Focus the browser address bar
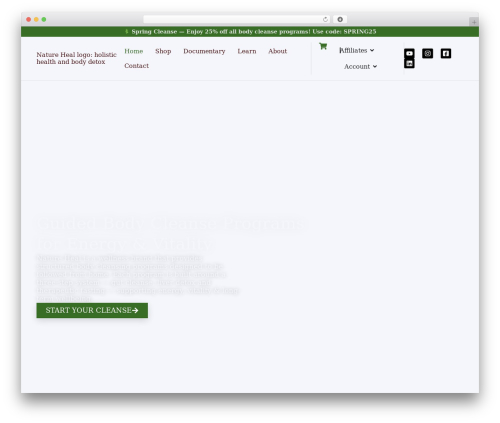The image size is (500, 423). point(237,19)
